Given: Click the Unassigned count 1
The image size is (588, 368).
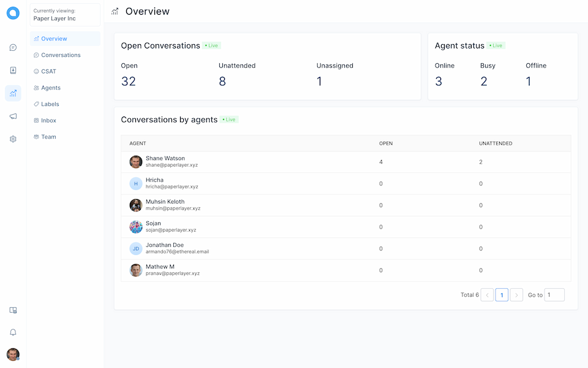Looking at the screenshot, I should pyautogui.click(x=319, y=82).
